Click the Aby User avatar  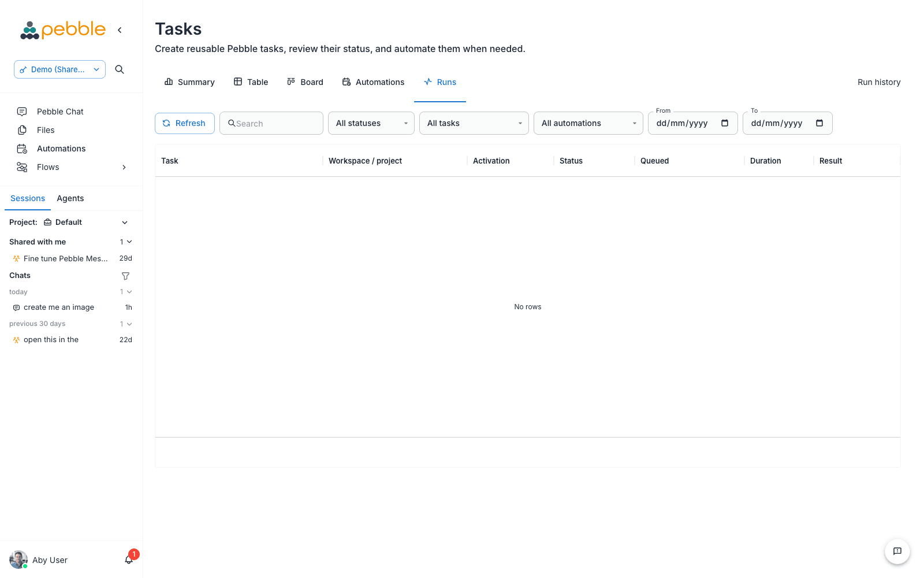(x=18, y=560)
